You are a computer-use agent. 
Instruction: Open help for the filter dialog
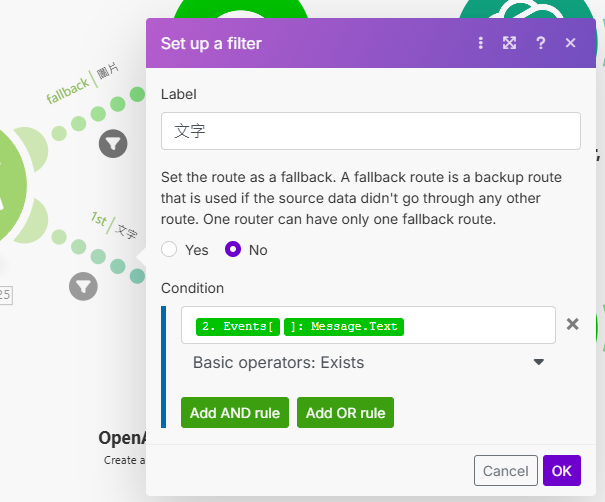tap(540, 43)
